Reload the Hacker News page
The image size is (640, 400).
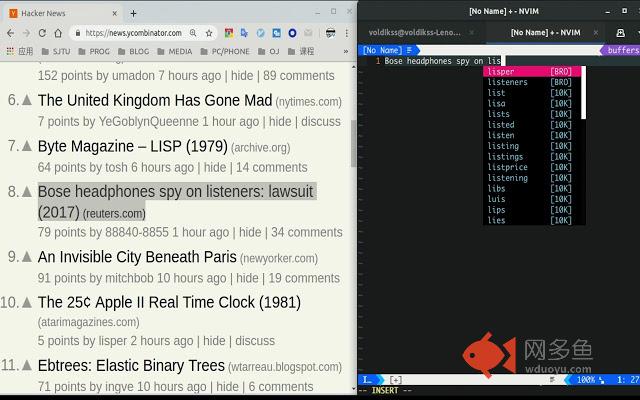(x=42, y=33)
